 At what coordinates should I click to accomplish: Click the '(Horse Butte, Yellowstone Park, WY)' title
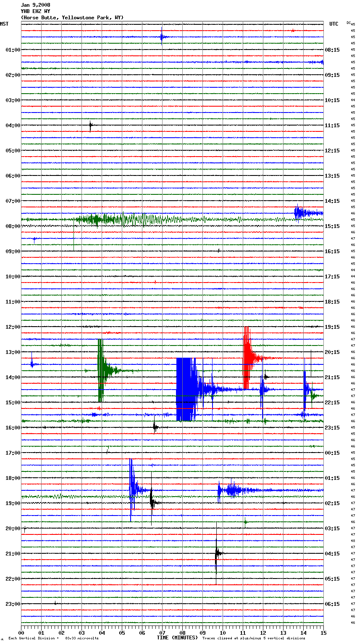(72, 18)
